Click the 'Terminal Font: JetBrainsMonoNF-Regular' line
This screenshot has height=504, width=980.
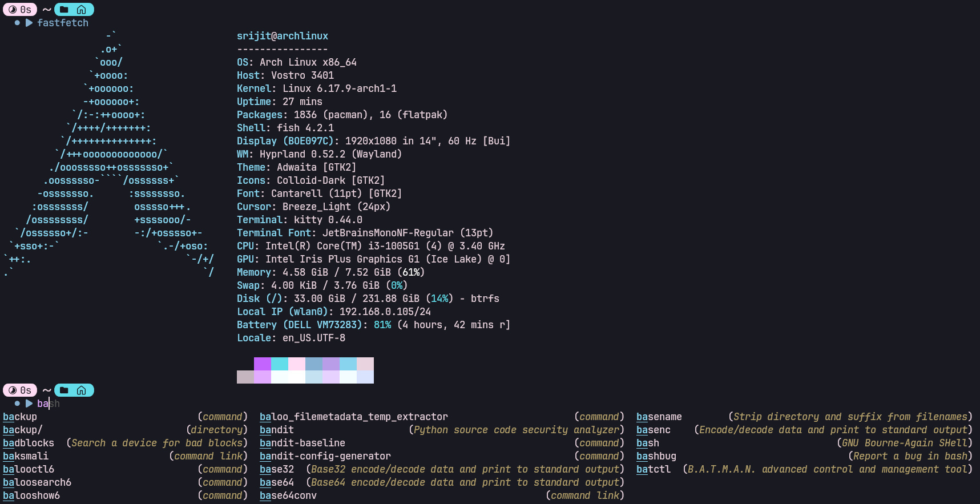365,233
